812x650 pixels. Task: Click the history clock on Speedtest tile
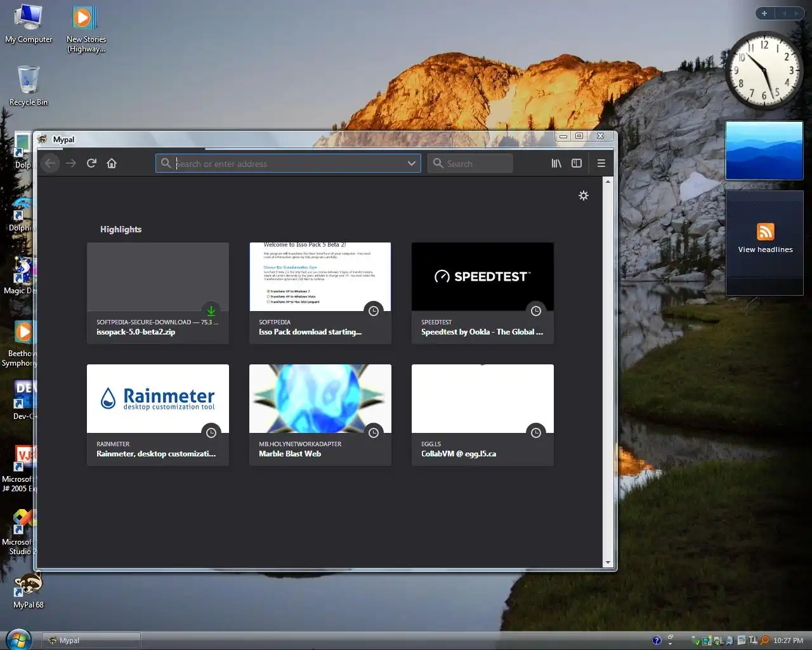tap(536, 311)
